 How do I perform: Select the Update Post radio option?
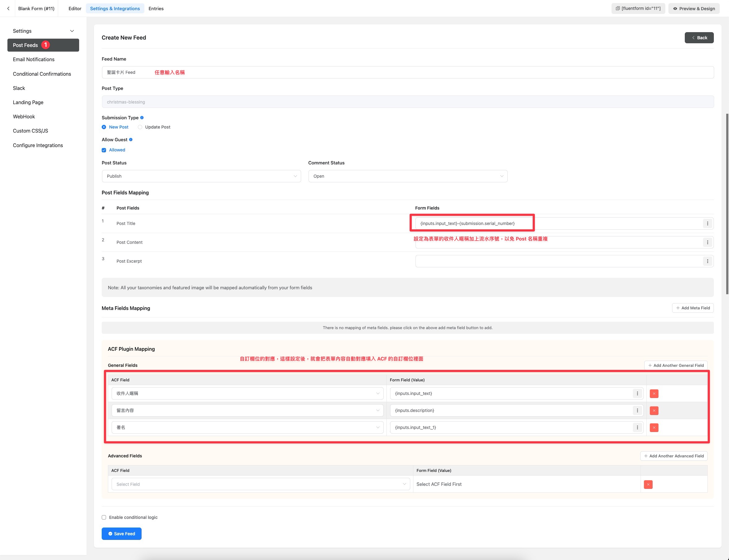tap(140, 127)
